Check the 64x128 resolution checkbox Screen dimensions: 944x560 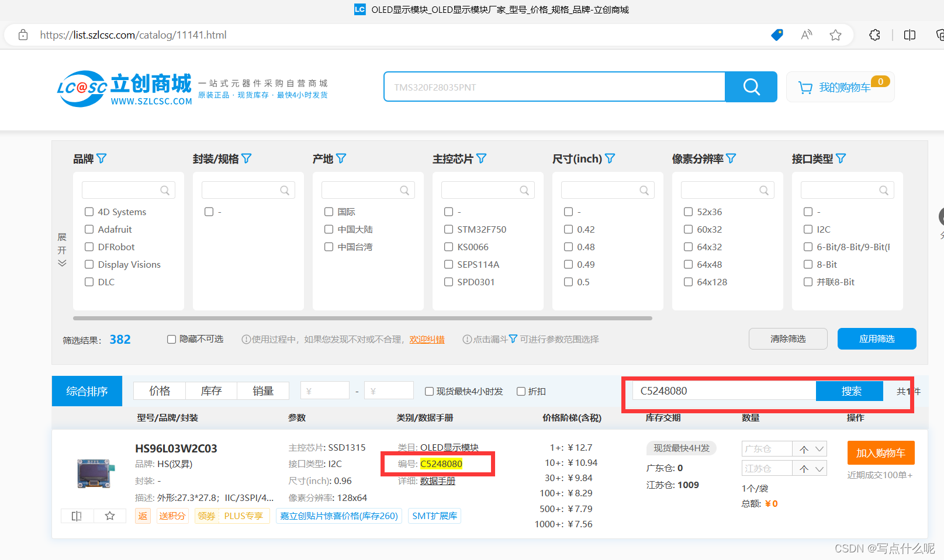coord(689,282)
